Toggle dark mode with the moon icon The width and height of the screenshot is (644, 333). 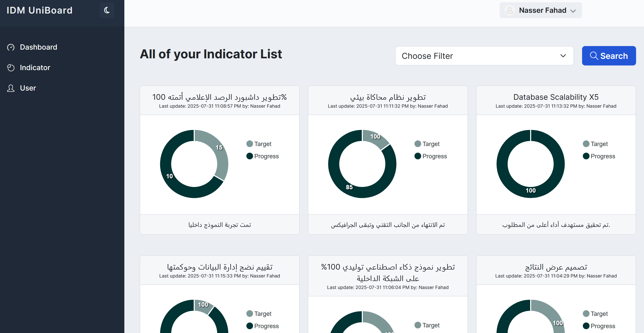[107, 10]
